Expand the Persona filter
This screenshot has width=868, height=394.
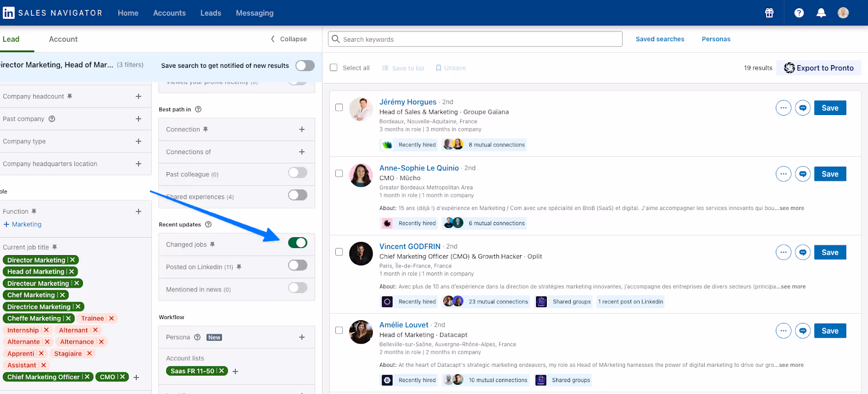[x=302, y=337]
